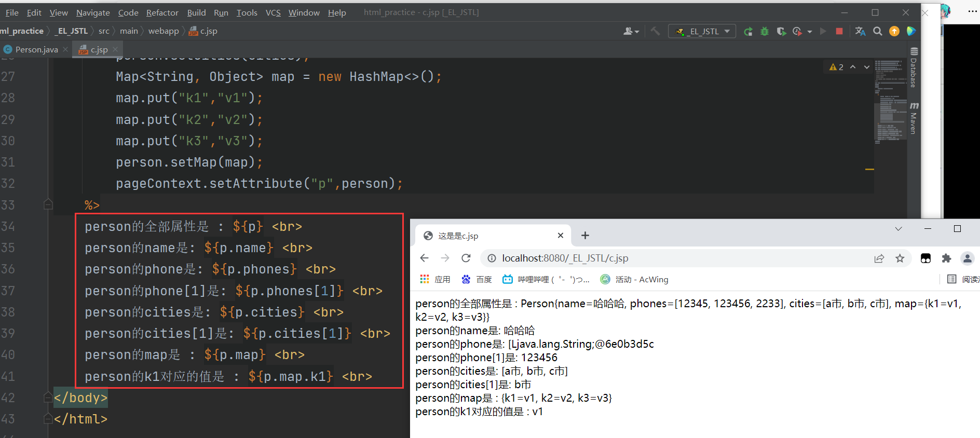Screen dimensions: 980x438
Task: Click the Chrome address bar URL
Action: [x=565, y=258]
